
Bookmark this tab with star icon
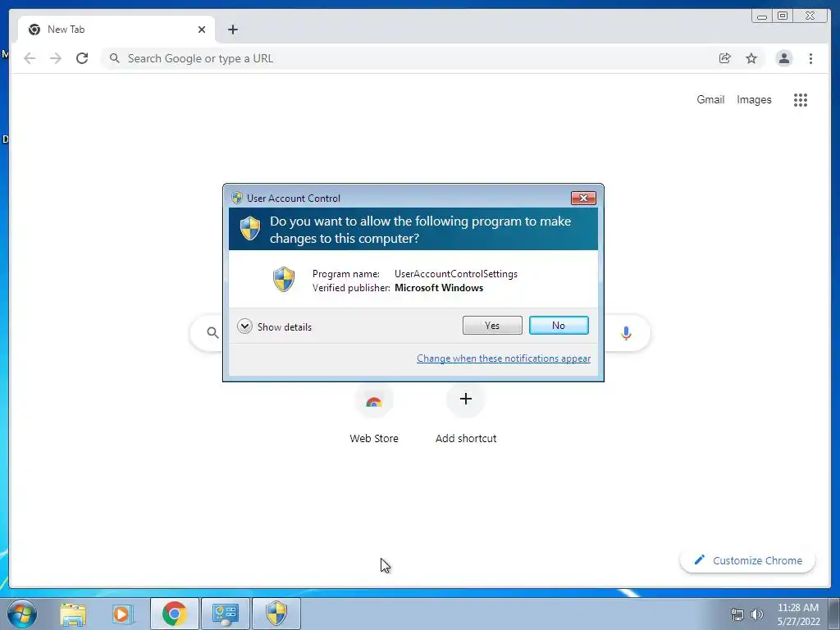751,58
